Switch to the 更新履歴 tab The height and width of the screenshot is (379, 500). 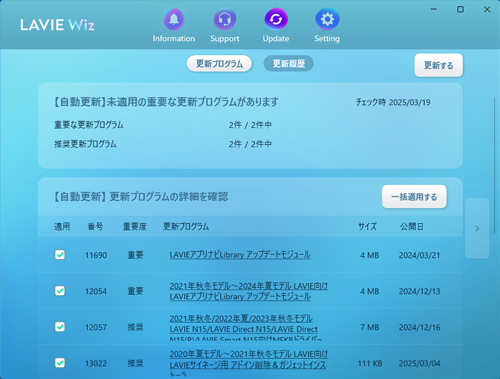tap(289, 64)
